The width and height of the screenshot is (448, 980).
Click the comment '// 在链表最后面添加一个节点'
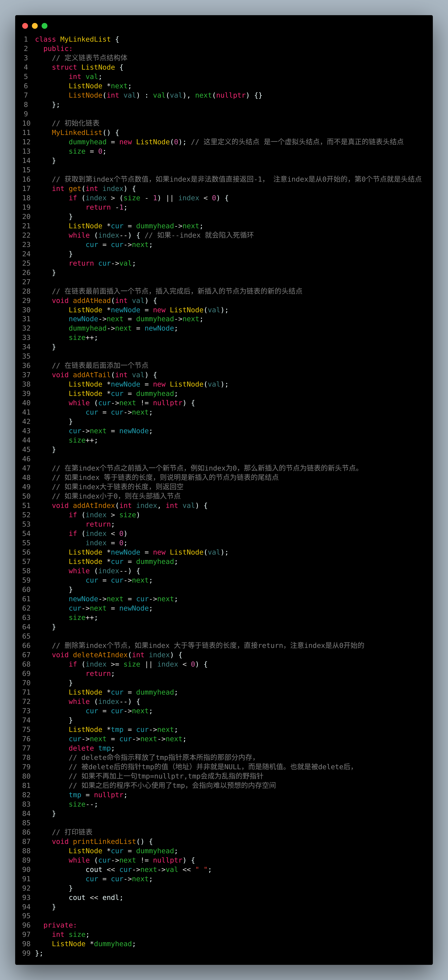coord(100,366)
